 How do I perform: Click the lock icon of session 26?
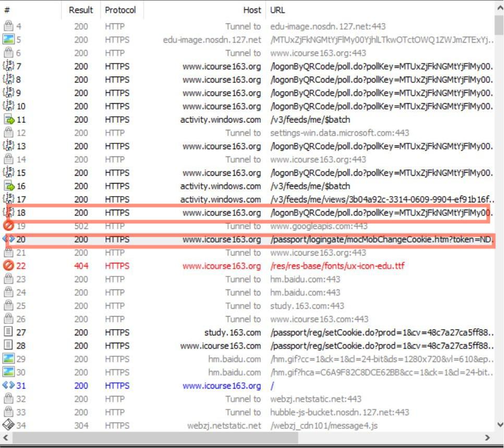[8, 319]
